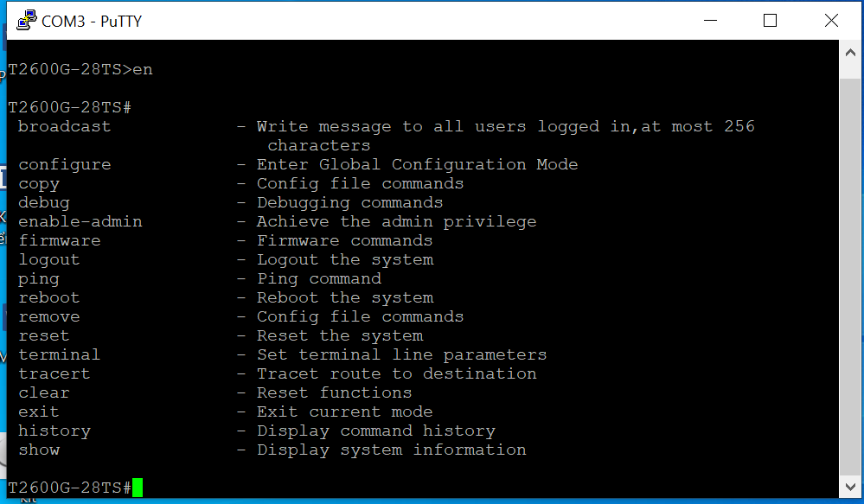Viewport: 864px width, 504px height.
Task: Click the "broadcast" command in the list
Action: 65,126
